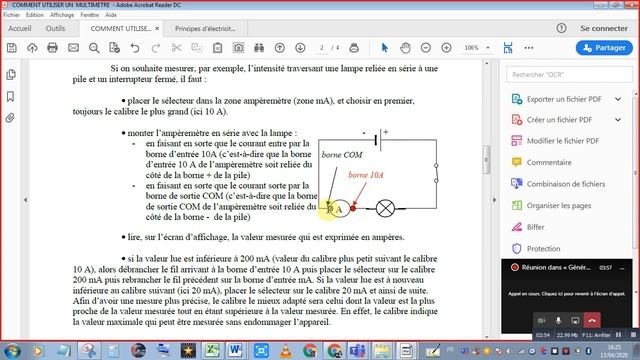Screen dimensions: 640x360
Task: Collapse the right tools pane arrow
Action: tap(494, 200)
